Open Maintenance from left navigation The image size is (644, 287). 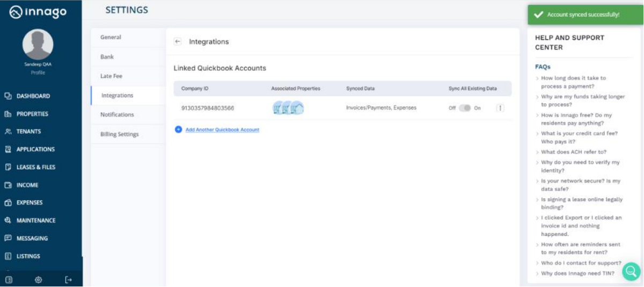35,220
